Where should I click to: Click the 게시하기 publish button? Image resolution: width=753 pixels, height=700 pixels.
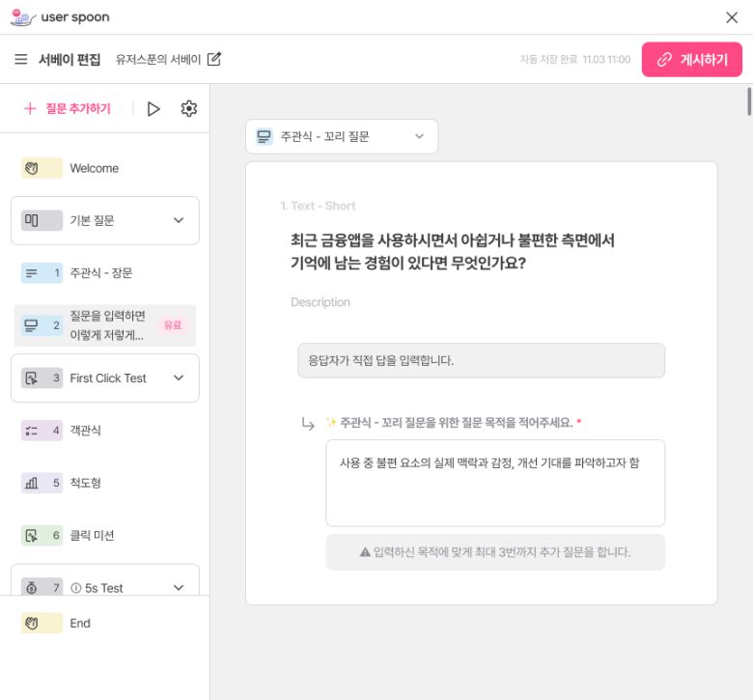tap(691, 60)
